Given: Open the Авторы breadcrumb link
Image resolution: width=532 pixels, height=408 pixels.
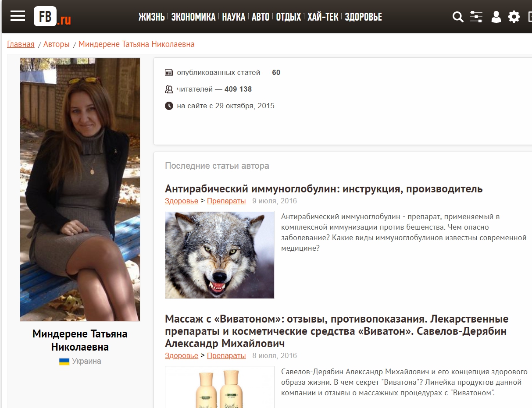Looking at the screenshot, I should coord(57,44).
